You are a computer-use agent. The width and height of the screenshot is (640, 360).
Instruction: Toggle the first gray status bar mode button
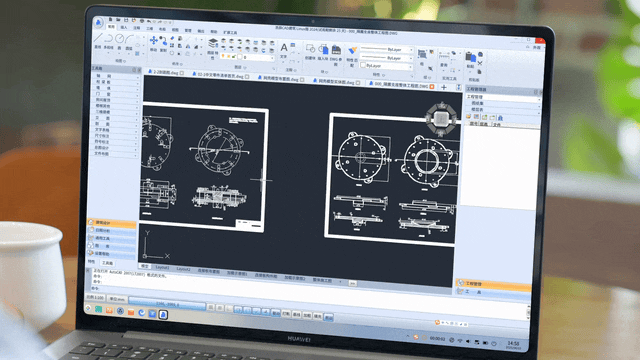click(x=211, y=307)
